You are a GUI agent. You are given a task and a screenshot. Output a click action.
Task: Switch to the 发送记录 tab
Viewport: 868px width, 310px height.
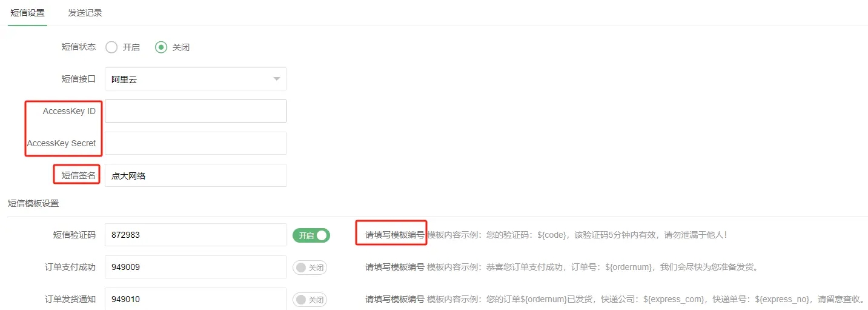point(85,13)
